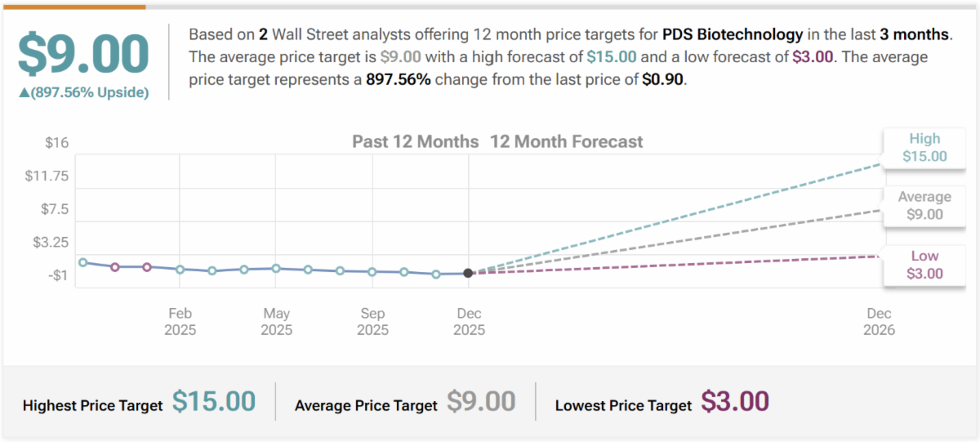Click the $0.90 last price text
This screenshot has width=980, height=442.
coord(664,82)
